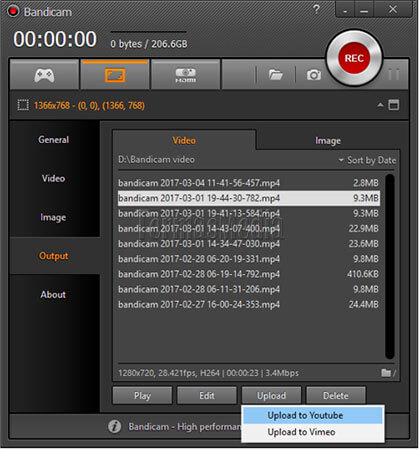Select Output section in sidebar

pyautogui.click(x=54, y=256)
